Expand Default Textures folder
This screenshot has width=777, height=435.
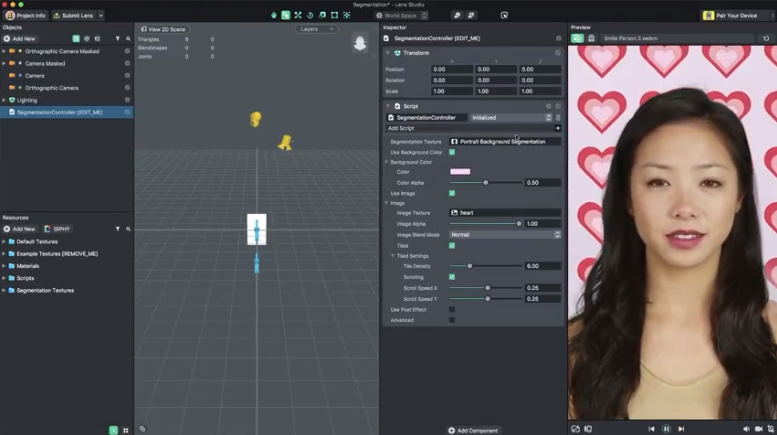[4, 242]
